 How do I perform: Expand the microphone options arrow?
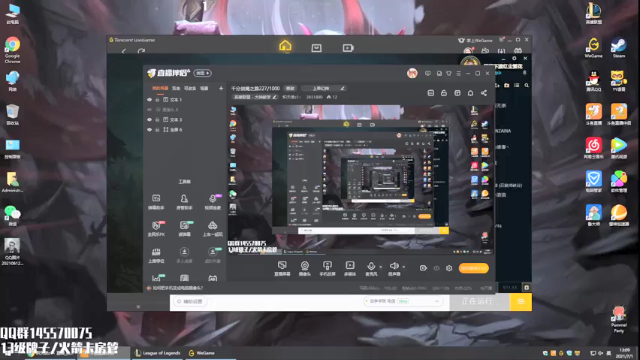coord(380,267)
